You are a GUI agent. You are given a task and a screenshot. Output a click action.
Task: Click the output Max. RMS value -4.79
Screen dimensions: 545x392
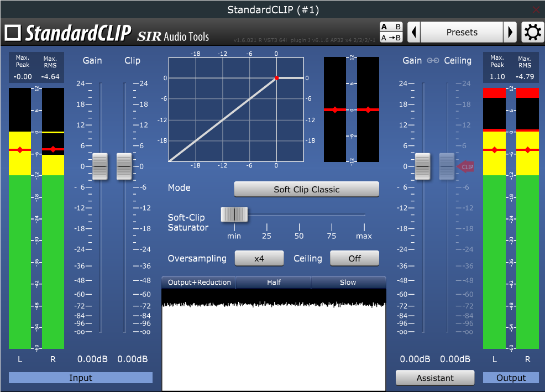[525, 76]
